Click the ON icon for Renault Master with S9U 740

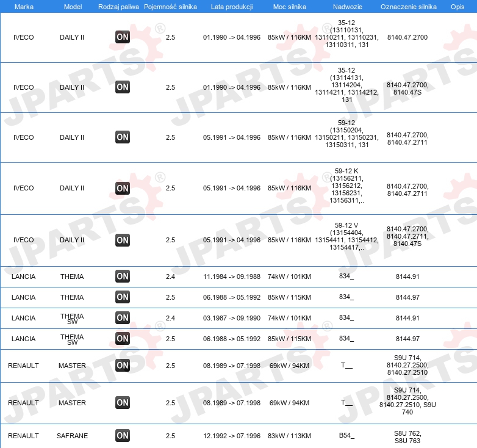[123, 403]
